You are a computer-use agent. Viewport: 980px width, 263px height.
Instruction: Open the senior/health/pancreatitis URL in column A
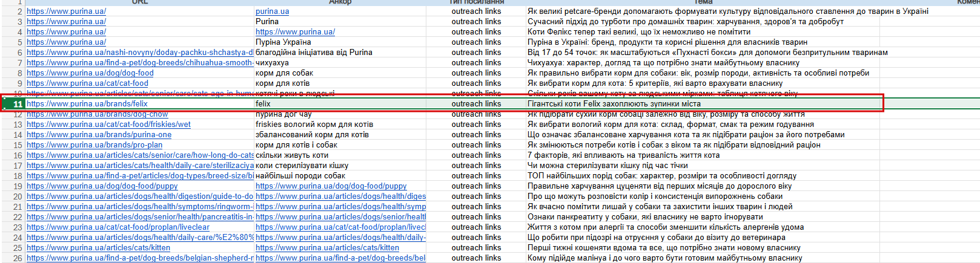click(x=140, y=217)
